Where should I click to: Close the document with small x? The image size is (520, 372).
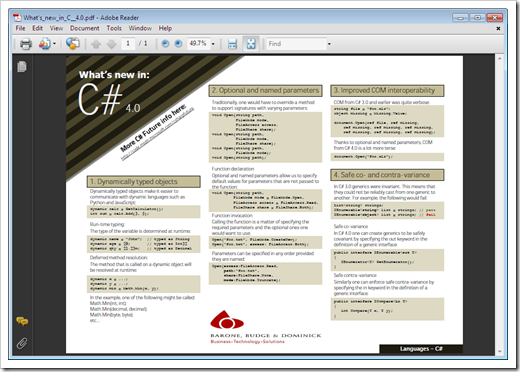(x=498, y=29)
